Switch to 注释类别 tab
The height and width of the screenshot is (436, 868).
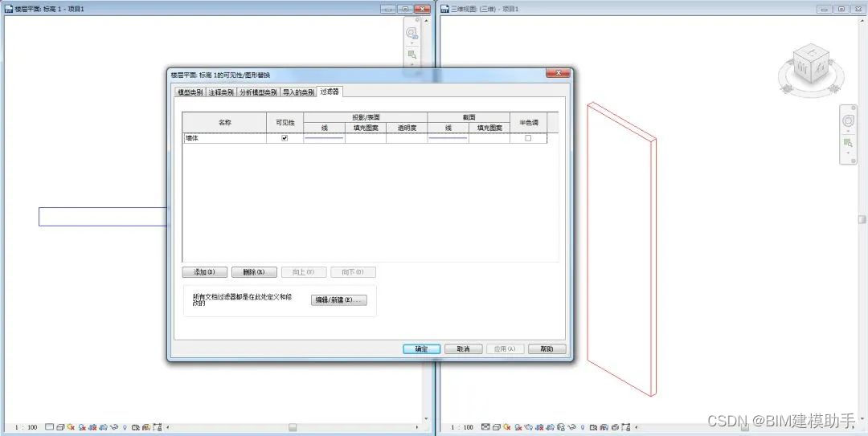(x=222, y=92)
